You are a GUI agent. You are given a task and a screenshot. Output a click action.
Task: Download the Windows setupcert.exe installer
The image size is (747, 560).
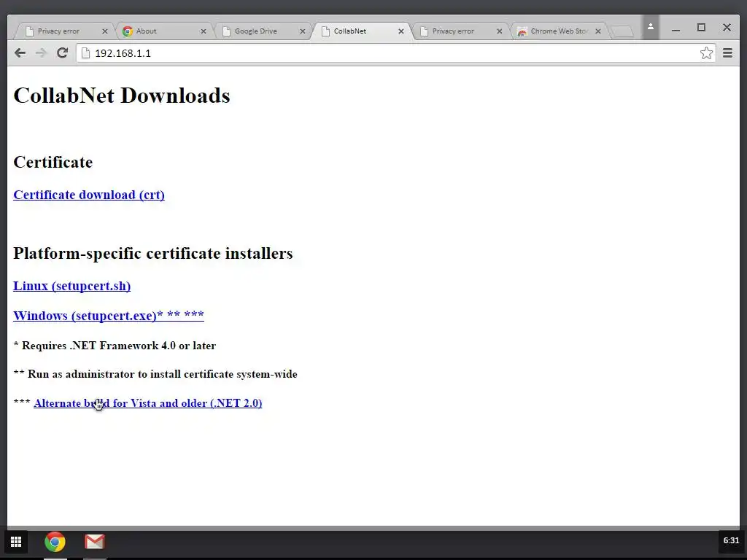pos(109,315)
